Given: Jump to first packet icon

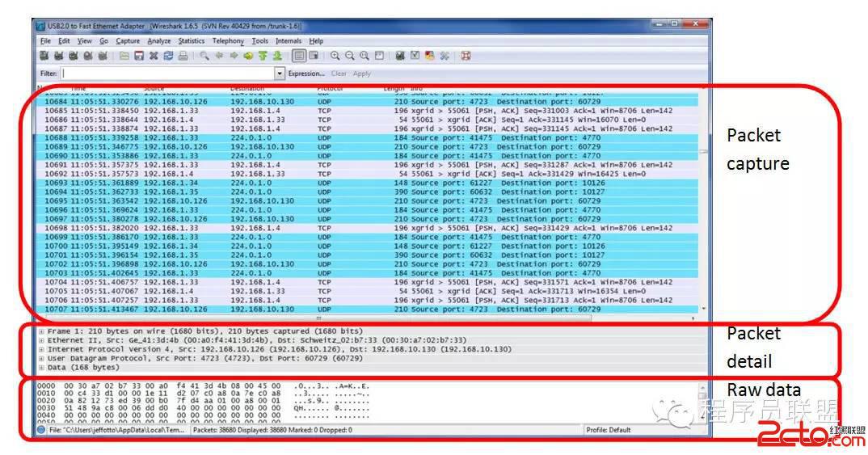Looking at the screenshot, I should 263,56.
